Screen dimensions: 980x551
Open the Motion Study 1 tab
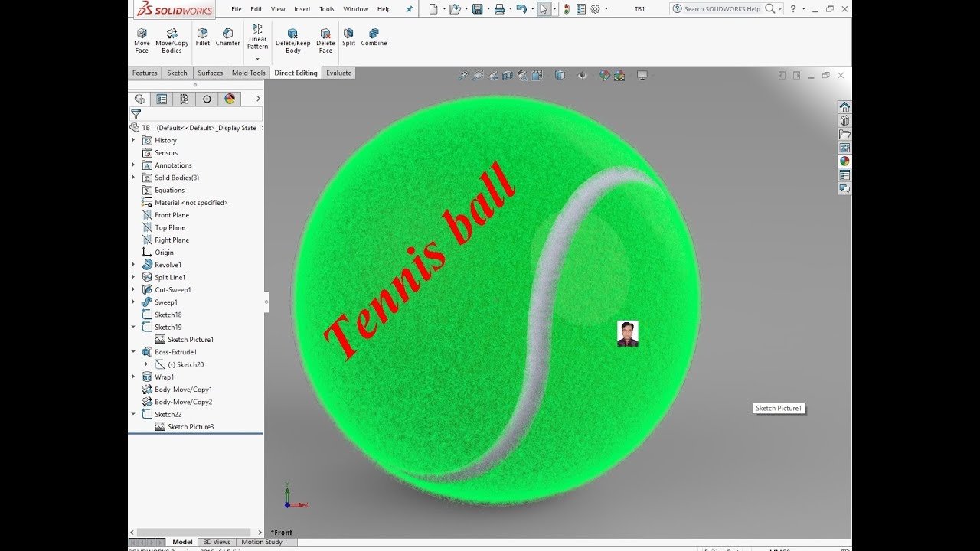point(264,542)
